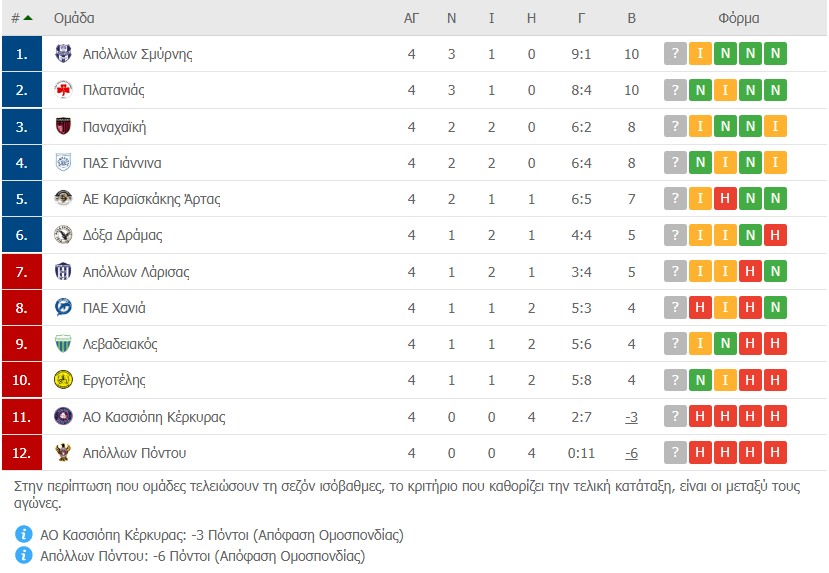Screen dimensions: 829x573
Task: Click the Δόξα Δράμας club emblem
Action: coord(64,235)
